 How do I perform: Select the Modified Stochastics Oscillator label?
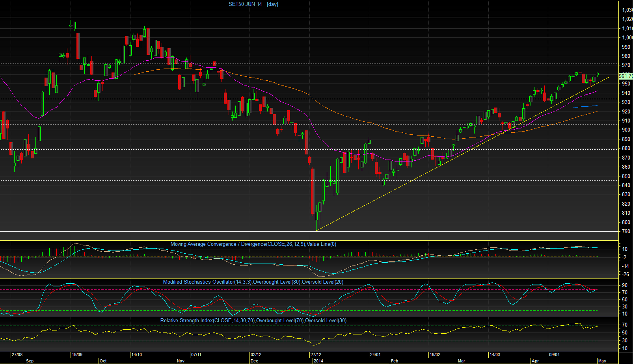point(253,282)
